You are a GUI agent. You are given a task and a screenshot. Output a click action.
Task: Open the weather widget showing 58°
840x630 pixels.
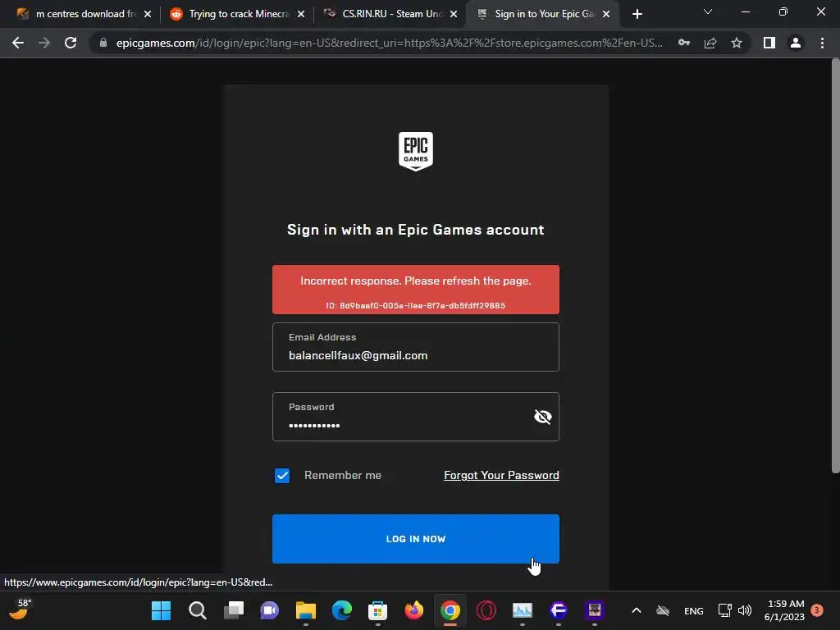[21, 609]
